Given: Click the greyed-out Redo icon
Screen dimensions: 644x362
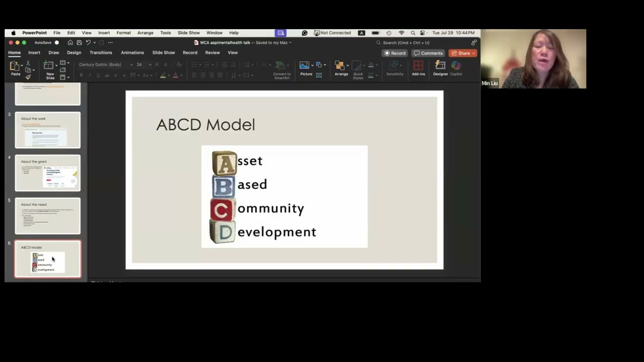Looking at the screenshot, I should coord(101,43).
